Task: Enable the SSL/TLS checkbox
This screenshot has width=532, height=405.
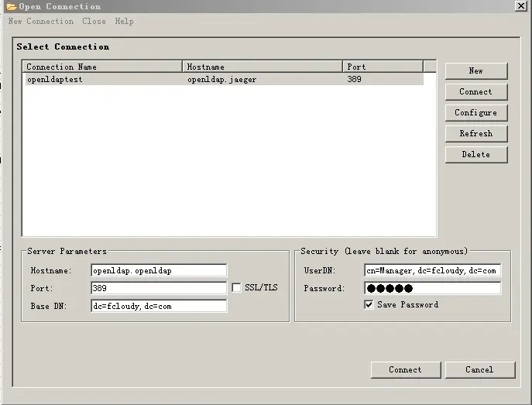Action: [237, 288]
